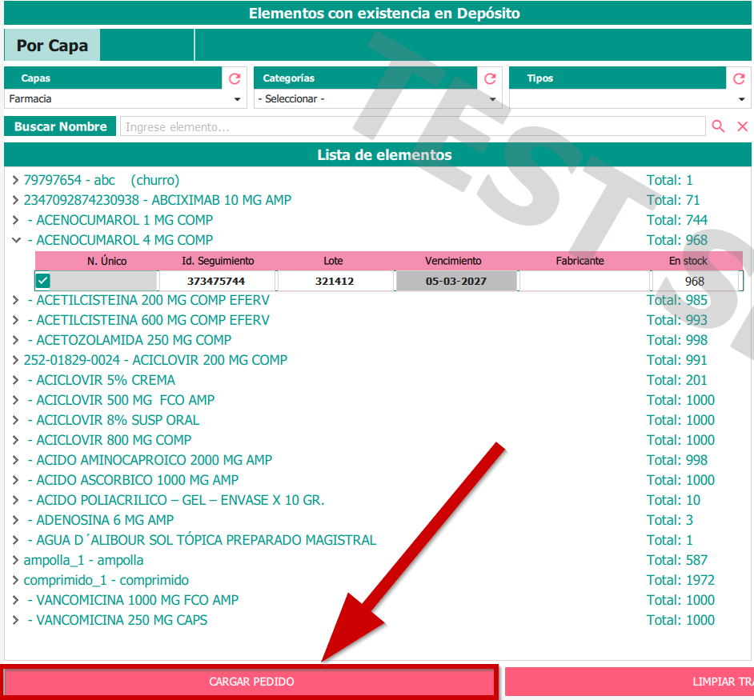
Task: Select lot number 321412 cell
Action: [x=335, y=281]
